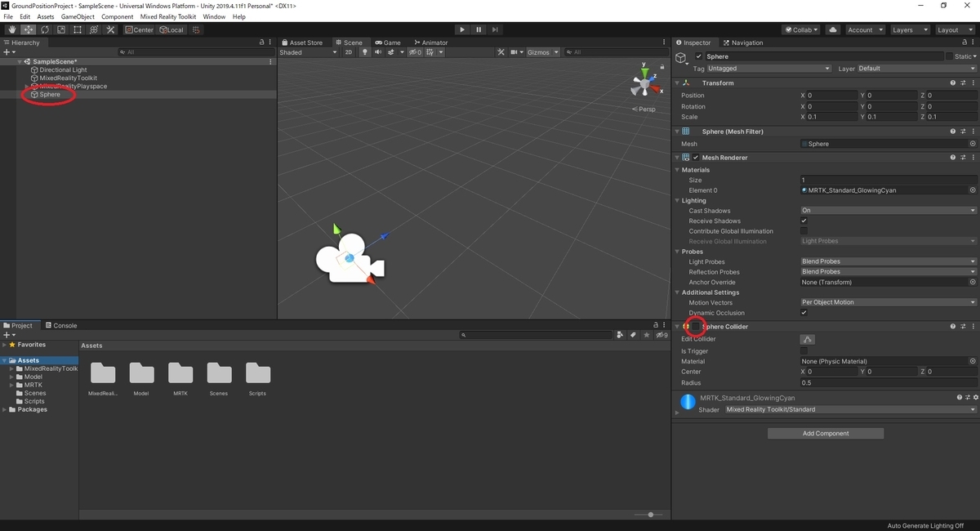Viewport: 980px width, 531px height.
Task: Toggle 2D scene view mode
Action: [349, 52]
